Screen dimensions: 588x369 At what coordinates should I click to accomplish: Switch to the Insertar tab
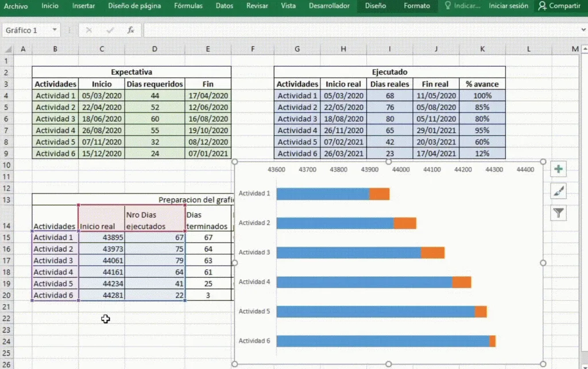[x=83, y=6]
